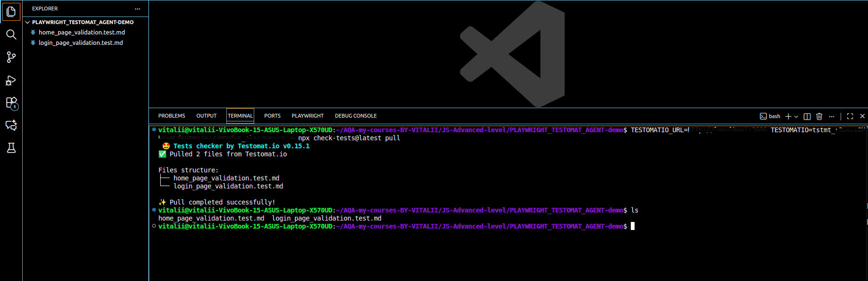This screenshot has width=868, height=281.
Task: Click 'npx check-tests@latest pull' command text
Action: (x=349, y=138)
